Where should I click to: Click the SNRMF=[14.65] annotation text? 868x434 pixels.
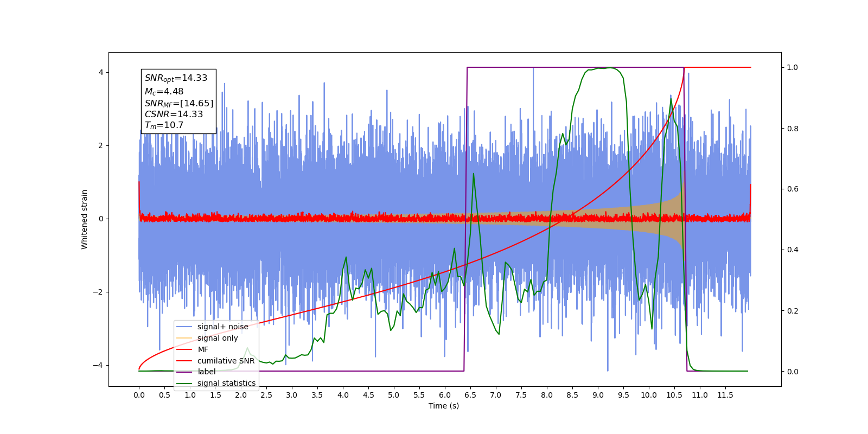point(179,103)
